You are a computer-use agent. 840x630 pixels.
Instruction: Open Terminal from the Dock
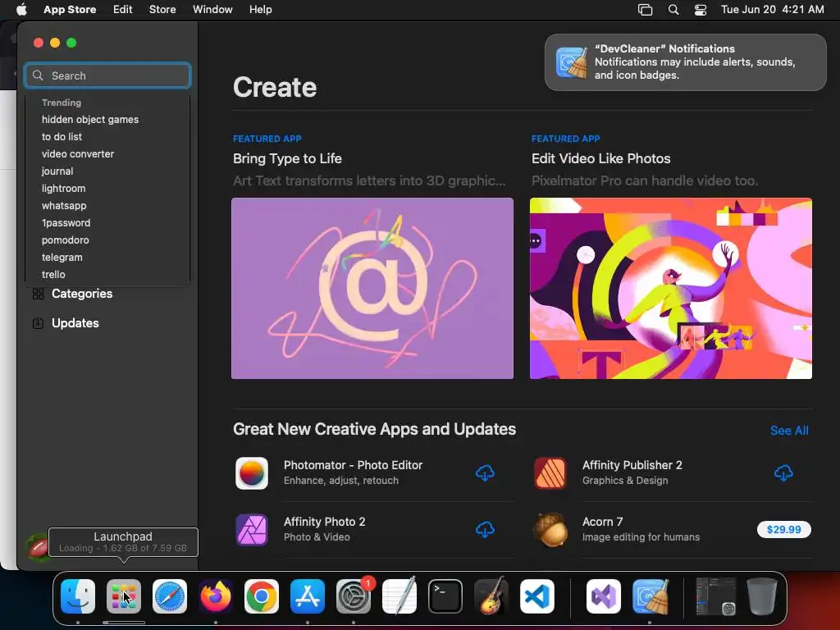tap(445, 596)
